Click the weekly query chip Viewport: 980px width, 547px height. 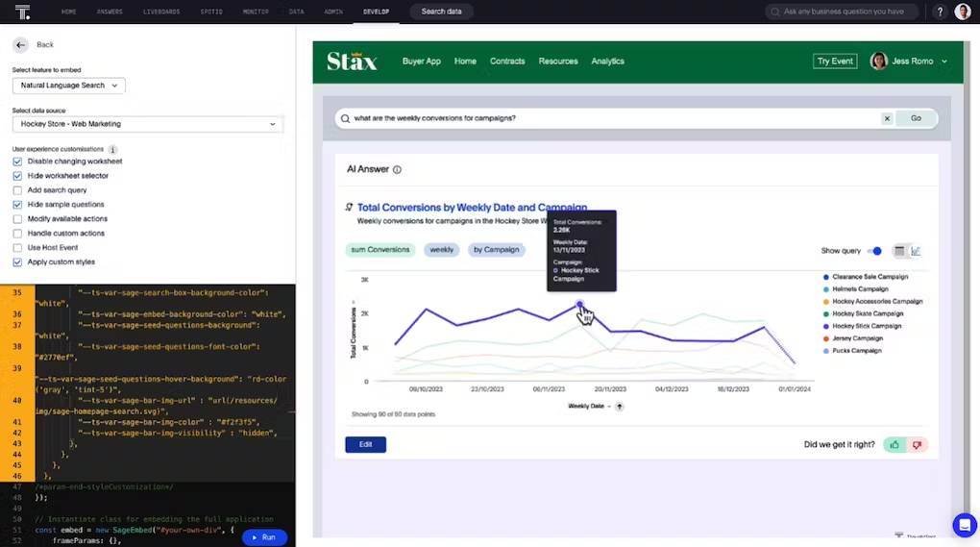441,249
